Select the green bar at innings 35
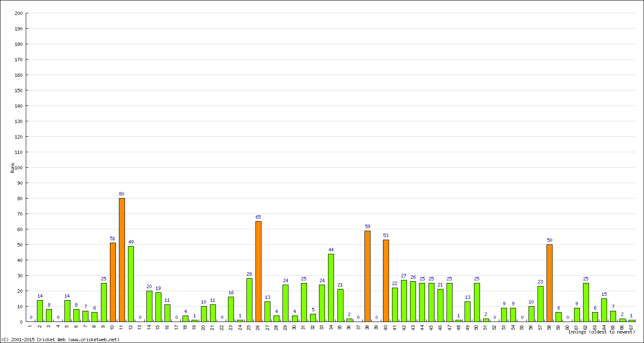The height and width of the screenshot is (343, 644). [340, 305]
